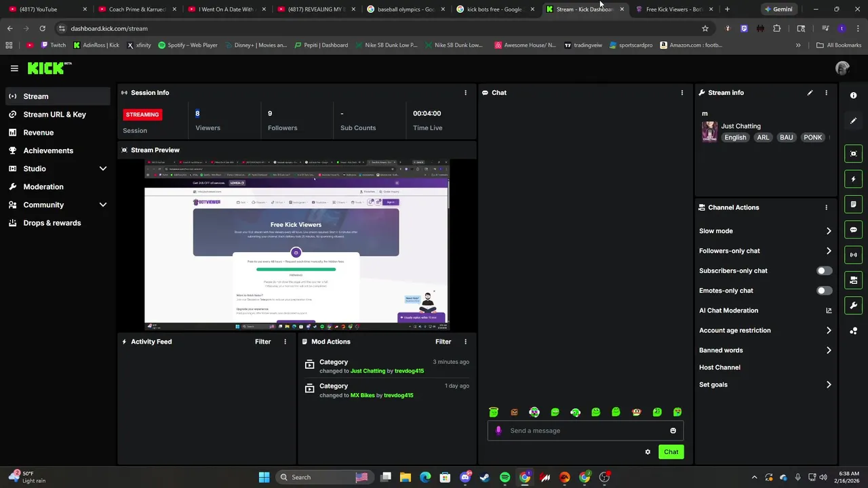Image resolution: width=868 pixels, height=488 pixels.
Task: Click the PONK tag in Stream info
Action: (x=812, y=138)
